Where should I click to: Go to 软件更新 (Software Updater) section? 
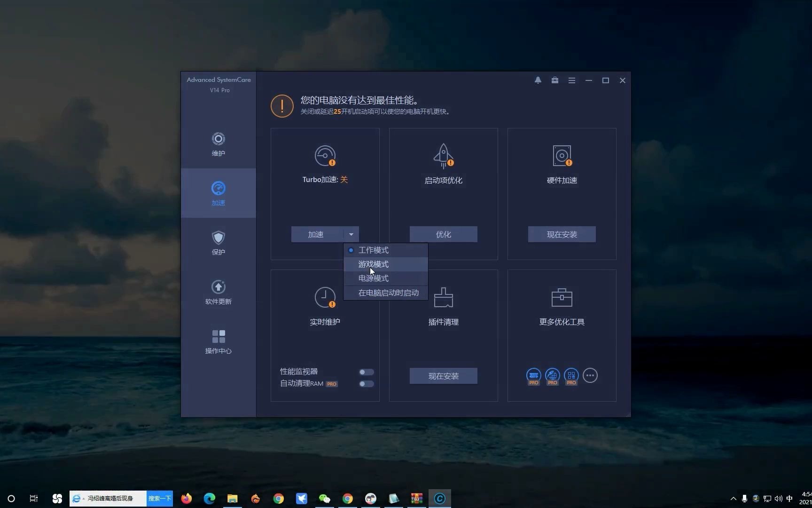click(218, 292)
